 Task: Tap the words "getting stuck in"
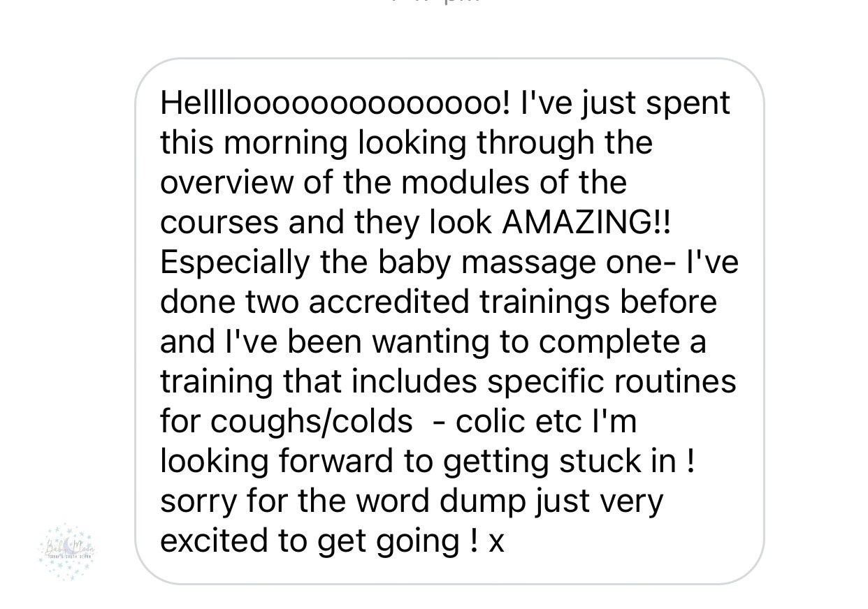pos(560,462)
